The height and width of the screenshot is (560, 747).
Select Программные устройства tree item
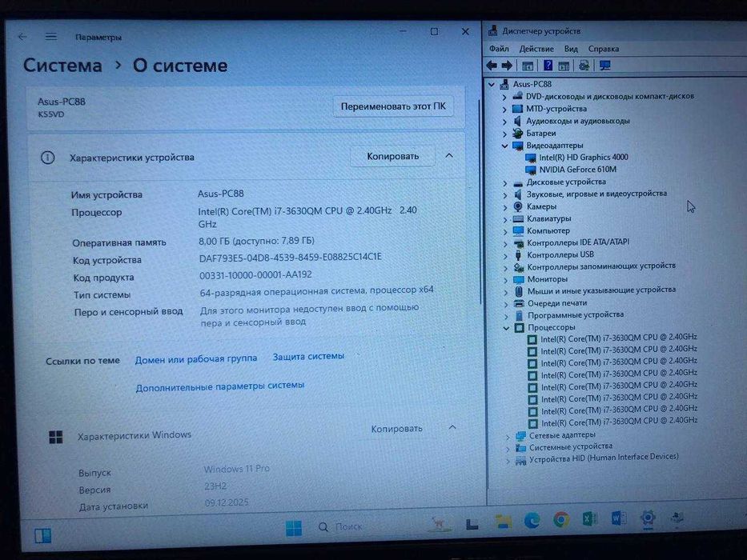tap(576, 314)
